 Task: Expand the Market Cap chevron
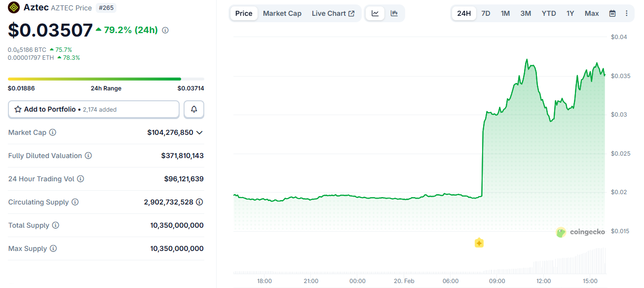click(x=199, y=132)
